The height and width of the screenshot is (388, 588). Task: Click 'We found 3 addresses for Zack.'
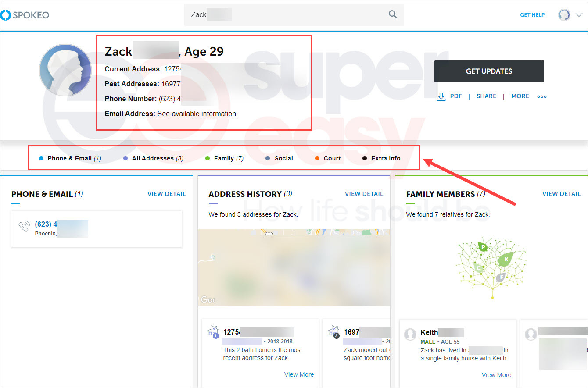pyautogui.click(x=253, y=214)
